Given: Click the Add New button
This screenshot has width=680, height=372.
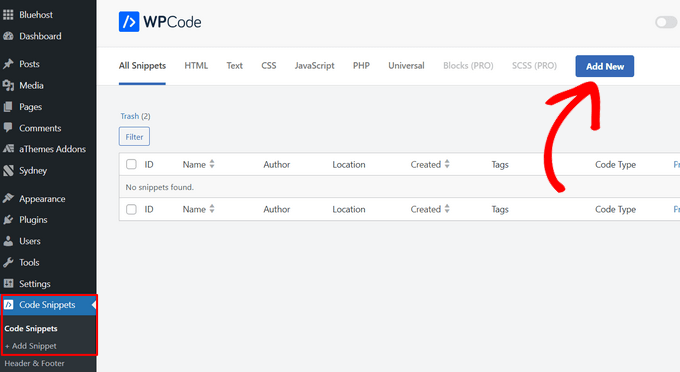Looking at the screenshot, I should pyautogui.click(x=605, y=66).
